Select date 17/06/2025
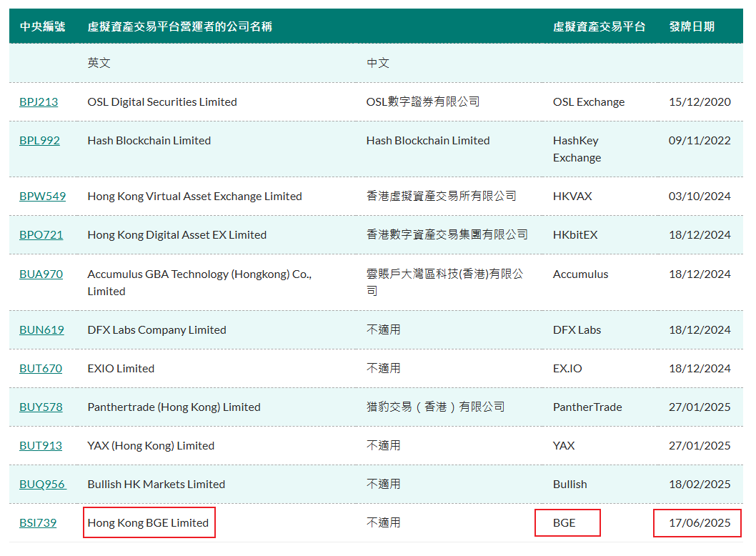This screenshot has height=556, width=756. tap(700, 522)
